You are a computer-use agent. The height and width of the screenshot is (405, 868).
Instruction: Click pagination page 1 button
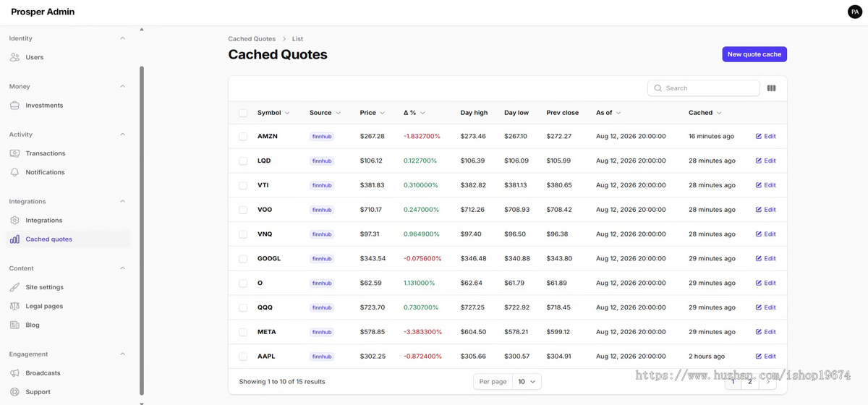click(x=733, y=381)
